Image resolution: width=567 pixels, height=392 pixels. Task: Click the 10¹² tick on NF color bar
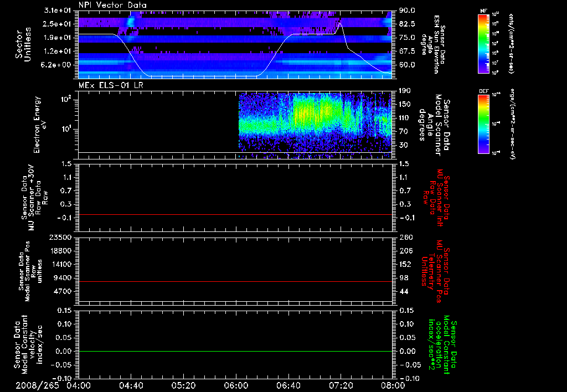(x=496, y=14)
